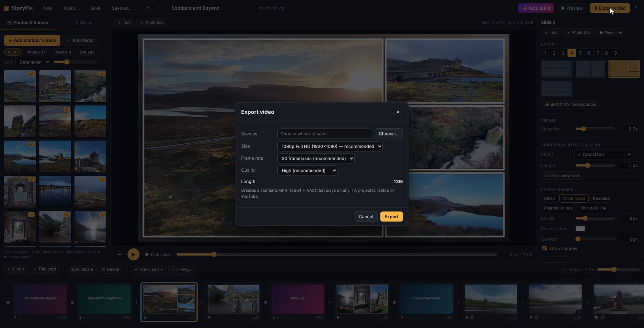Open the Photos & Videos tab
Viewport: 644px width, 328px height.
pyautogui.click(x=28, y=23)
